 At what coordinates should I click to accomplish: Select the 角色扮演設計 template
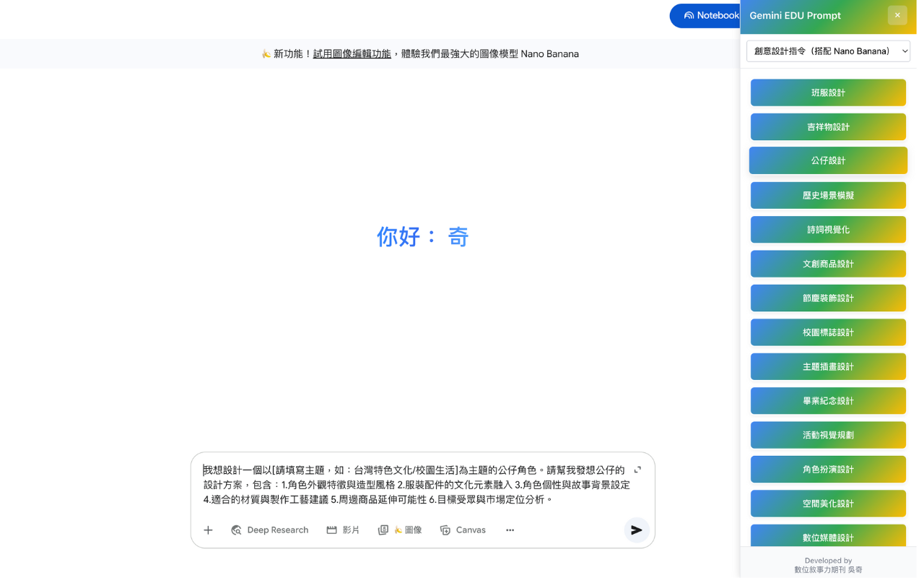click(x=828, y=469)
